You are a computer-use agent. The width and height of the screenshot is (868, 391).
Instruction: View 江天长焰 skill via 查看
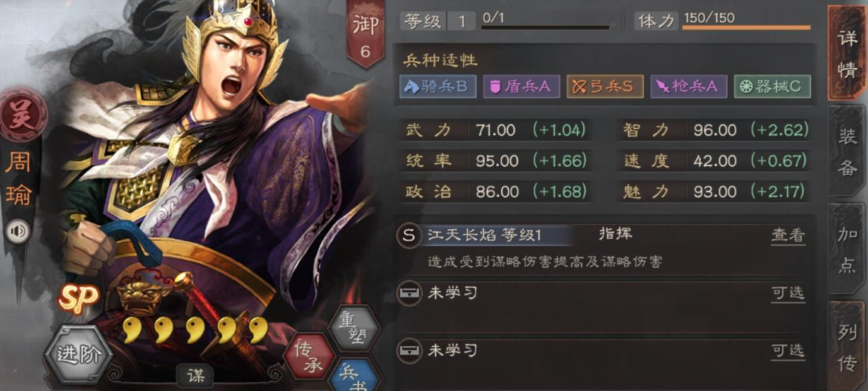(x=788, y=236)
